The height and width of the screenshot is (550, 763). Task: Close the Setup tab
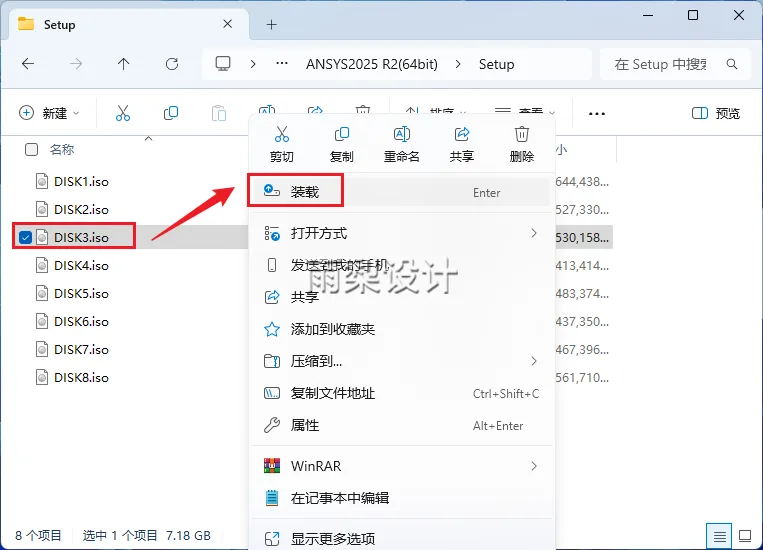tap(227, 24)
